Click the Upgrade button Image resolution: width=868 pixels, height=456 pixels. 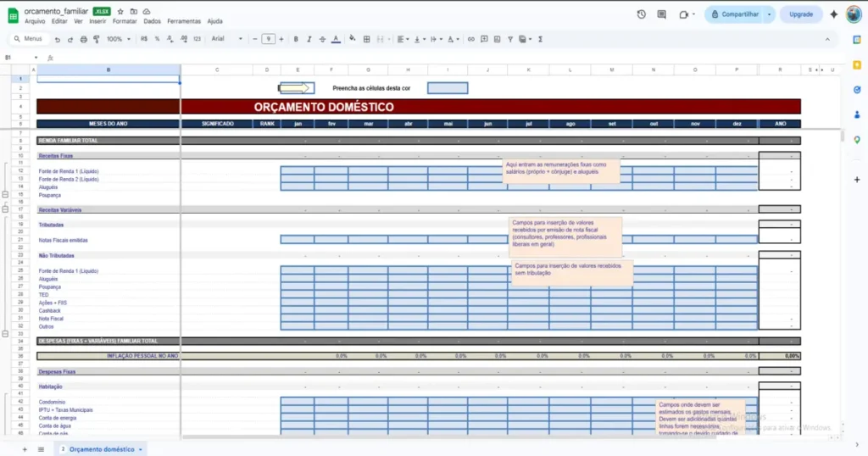click(801, 14)
